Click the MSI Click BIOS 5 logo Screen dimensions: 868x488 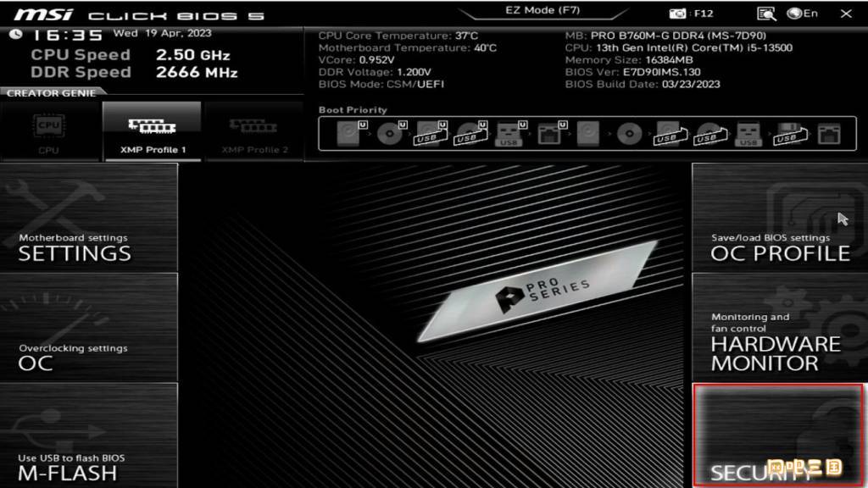point(139,14)
